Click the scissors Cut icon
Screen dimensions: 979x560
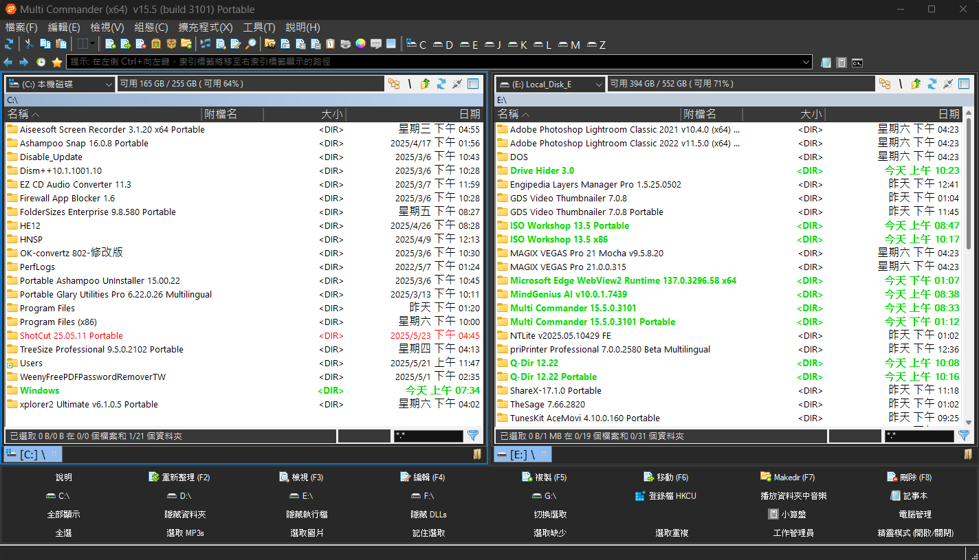pyautogui.click(x=30, y=44)
